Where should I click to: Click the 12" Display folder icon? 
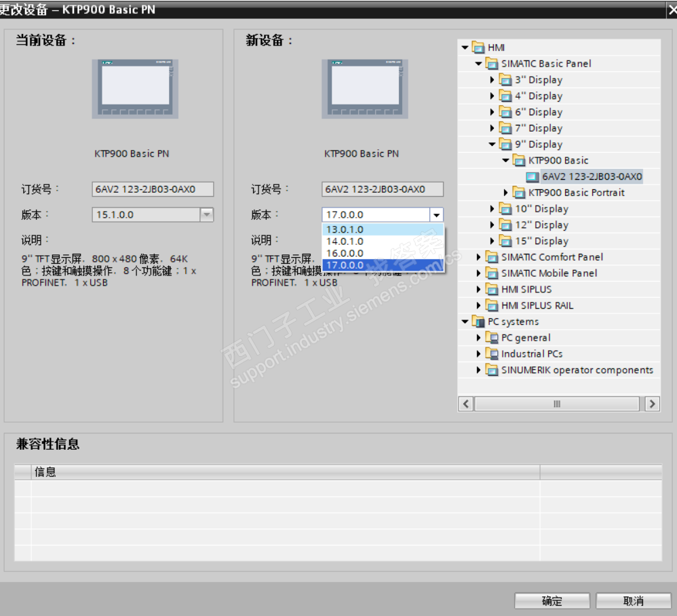coord(505,225)
